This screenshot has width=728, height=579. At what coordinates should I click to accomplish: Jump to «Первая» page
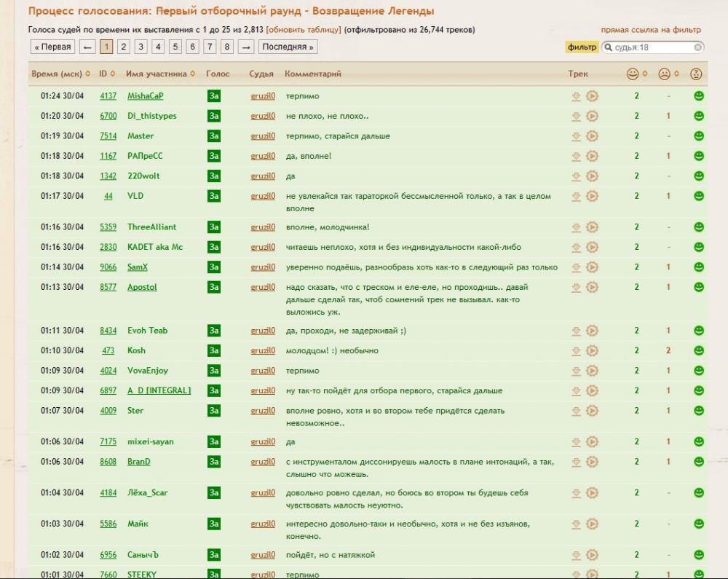[x=52, y=47]
